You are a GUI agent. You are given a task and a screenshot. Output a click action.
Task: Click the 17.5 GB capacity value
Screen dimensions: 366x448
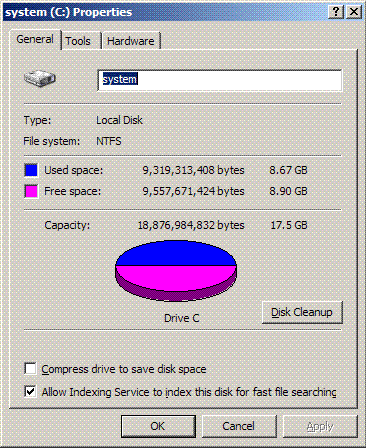[289, 225]
